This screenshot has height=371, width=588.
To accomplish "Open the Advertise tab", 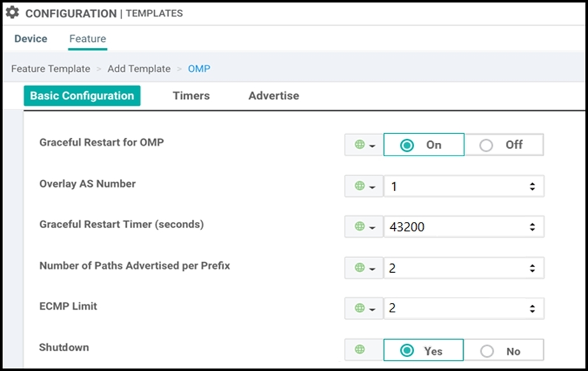I will 274,96.
